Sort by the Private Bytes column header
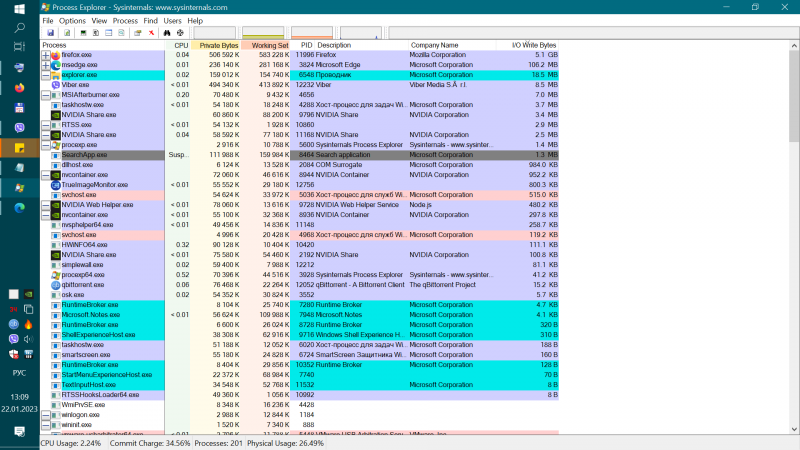 [x=216, y=45]
